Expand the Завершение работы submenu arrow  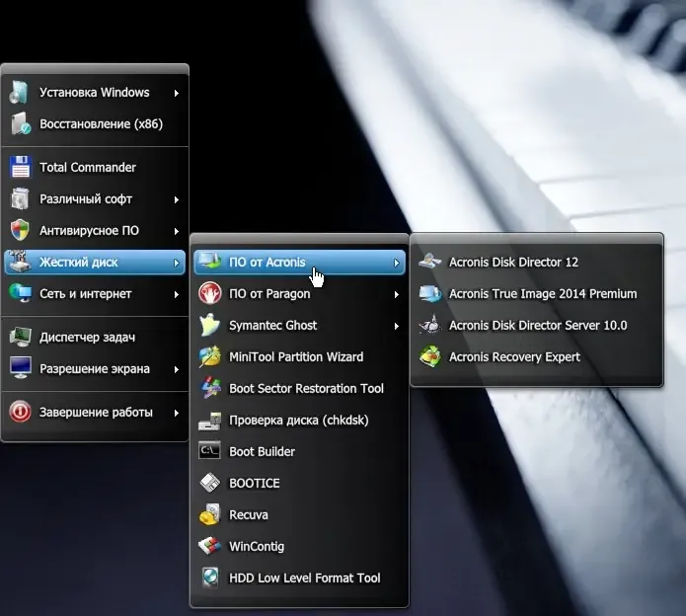[177, 413]
